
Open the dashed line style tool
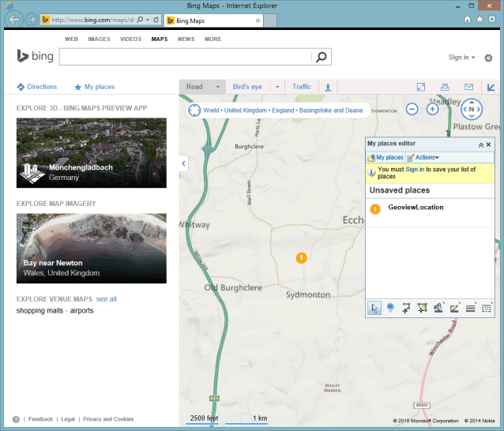click(x=487, y=308)
